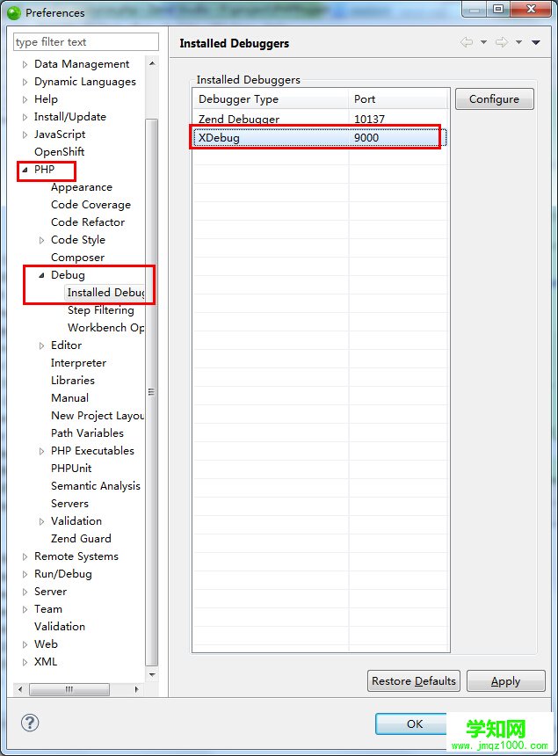Expand the JavaScript tree node
Viewport: 558px width, 756px height.
[x=25, y=135]
